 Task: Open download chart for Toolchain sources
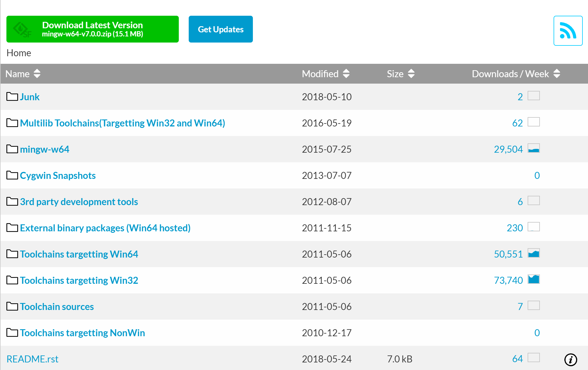pos(534,305)
